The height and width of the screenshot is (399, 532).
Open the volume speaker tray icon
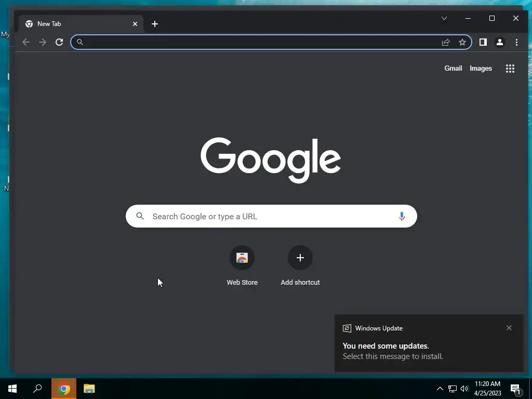tap(464, 389)
